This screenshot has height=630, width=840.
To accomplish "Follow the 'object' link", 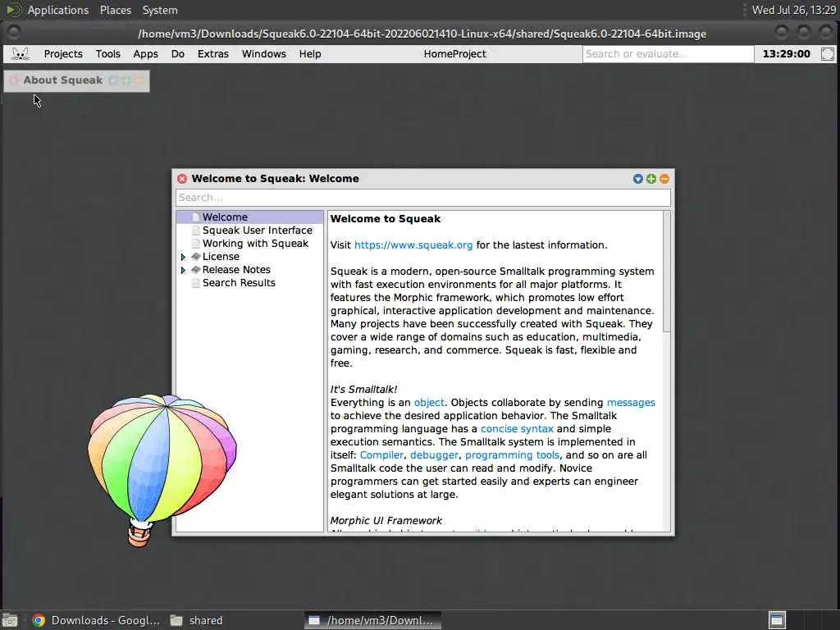I will point(429,402).
